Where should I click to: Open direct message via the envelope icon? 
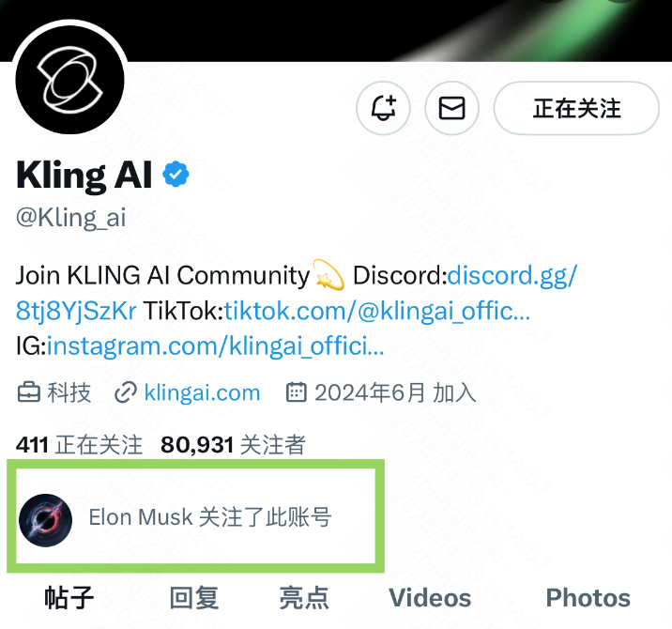click(x=451, y=108)
